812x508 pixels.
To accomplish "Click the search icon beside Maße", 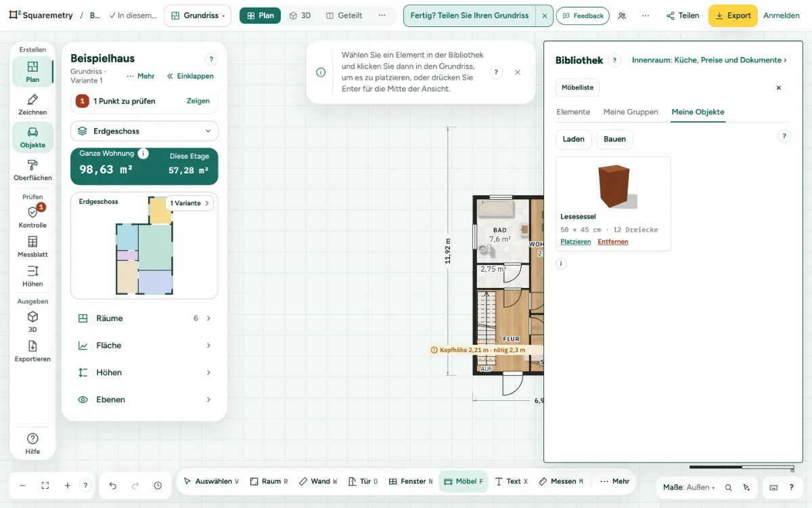I will click(x=729, y=487).
